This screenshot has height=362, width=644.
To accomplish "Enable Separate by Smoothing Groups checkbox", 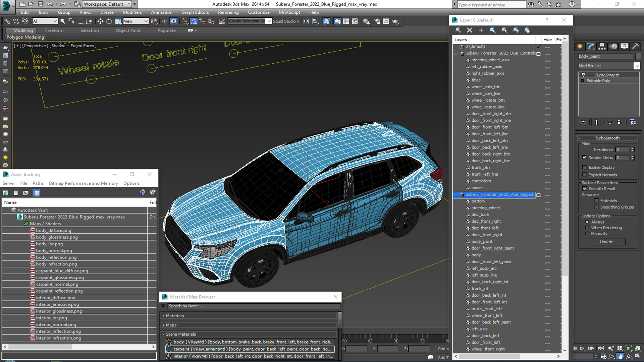I will [596, 207].
